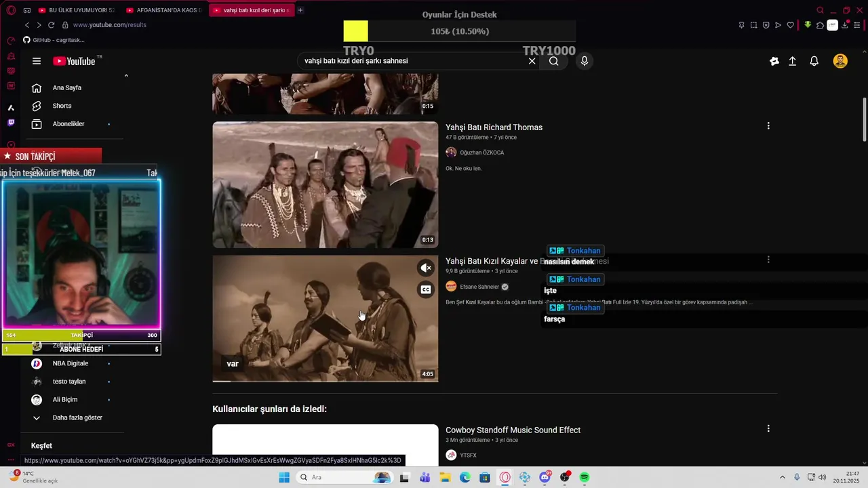Mute the hovered video preview
This screenshot has height=488, width=868.
coord(426,268)
